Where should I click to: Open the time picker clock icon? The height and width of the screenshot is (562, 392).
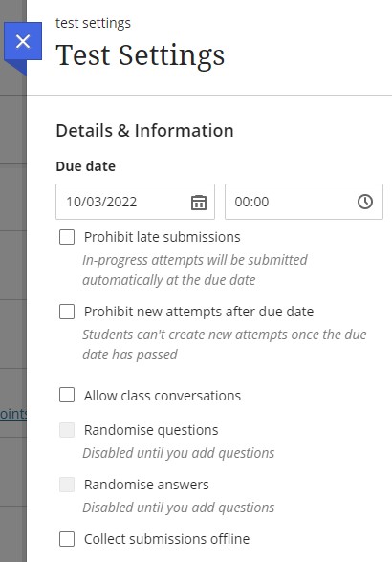365,202
